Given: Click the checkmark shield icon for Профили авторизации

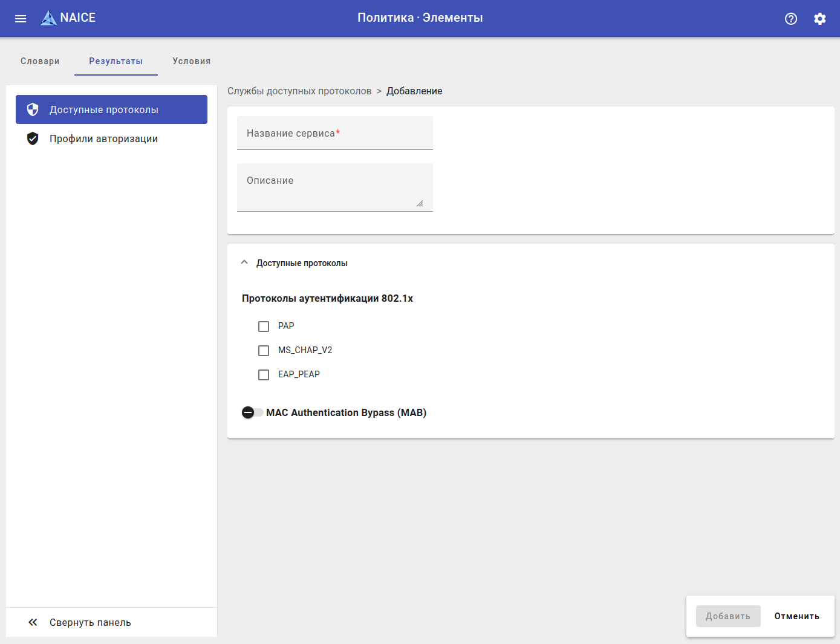Looking at the screenshot, I should pyautogui.click(x=33, y=138).
